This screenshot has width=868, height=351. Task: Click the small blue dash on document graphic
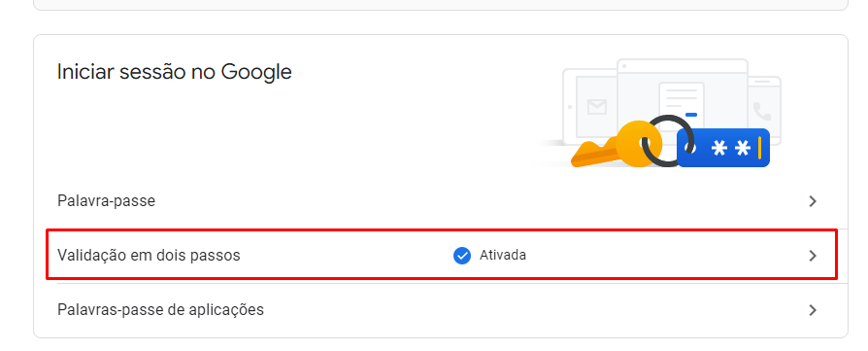(691, 115)
